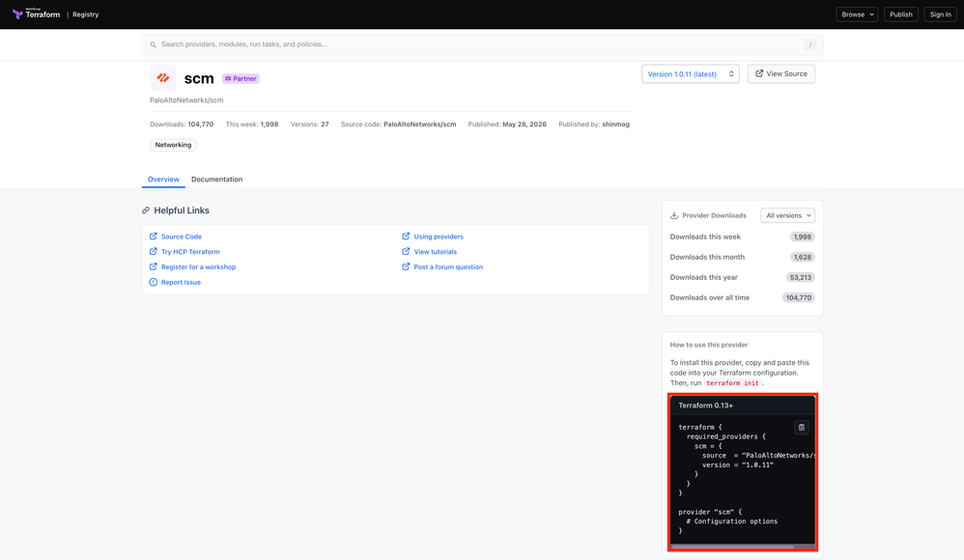Viewport: 964px width, 560px height.
Task: Open the All versions dropdown
Action: pos(787,215)
